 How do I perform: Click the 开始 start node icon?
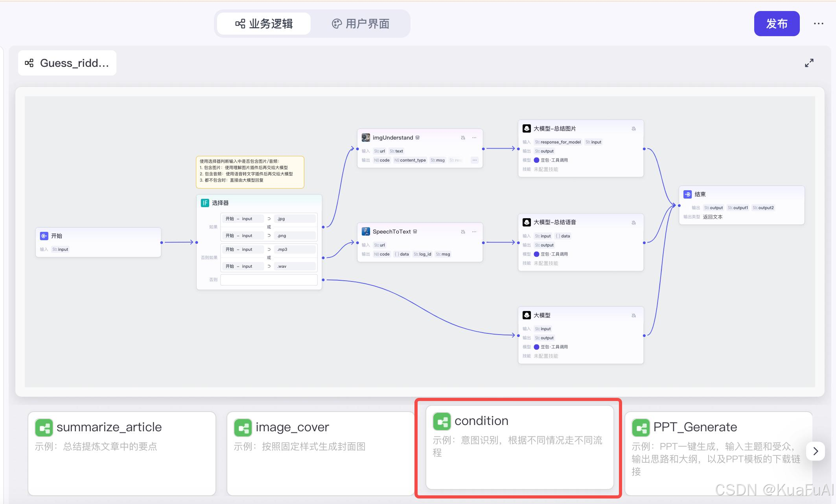point(44,236)
